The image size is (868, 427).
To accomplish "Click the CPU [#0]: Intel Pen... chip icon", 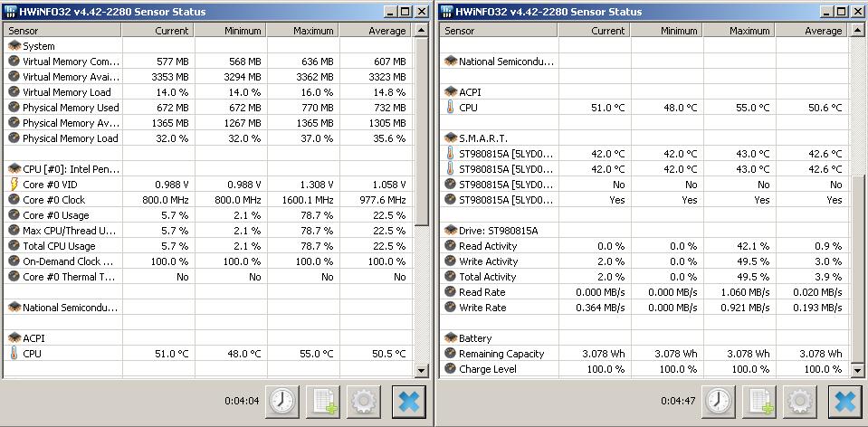I will click(14, 168).
